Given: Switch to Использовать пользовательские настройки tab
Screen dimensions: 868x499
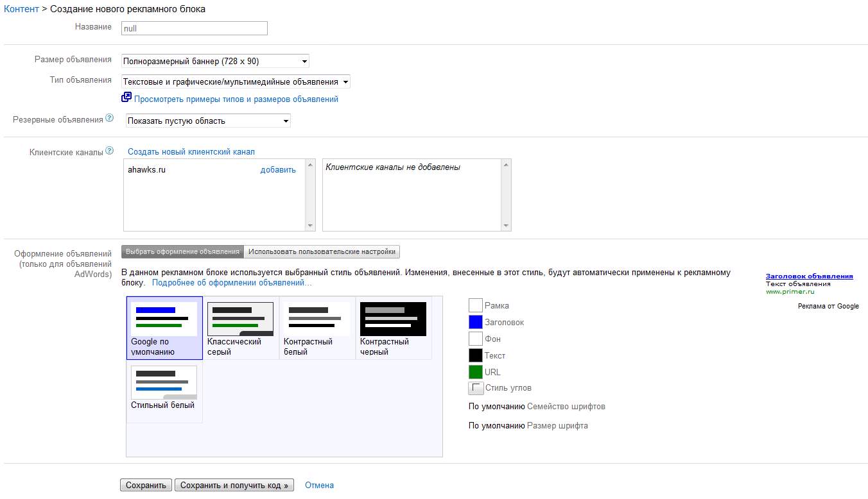Looking at the screenshot, I should point(322,252).
